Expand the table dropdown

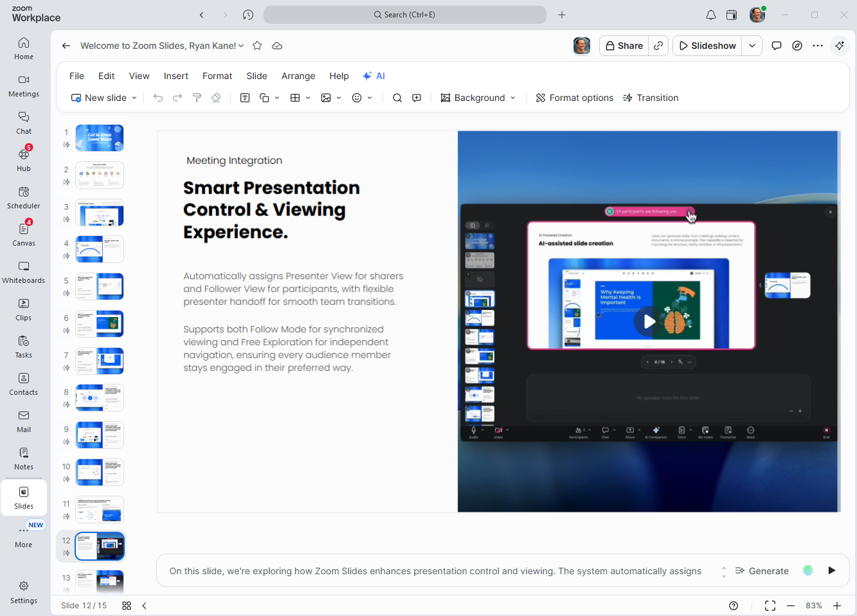click(308, 98)
